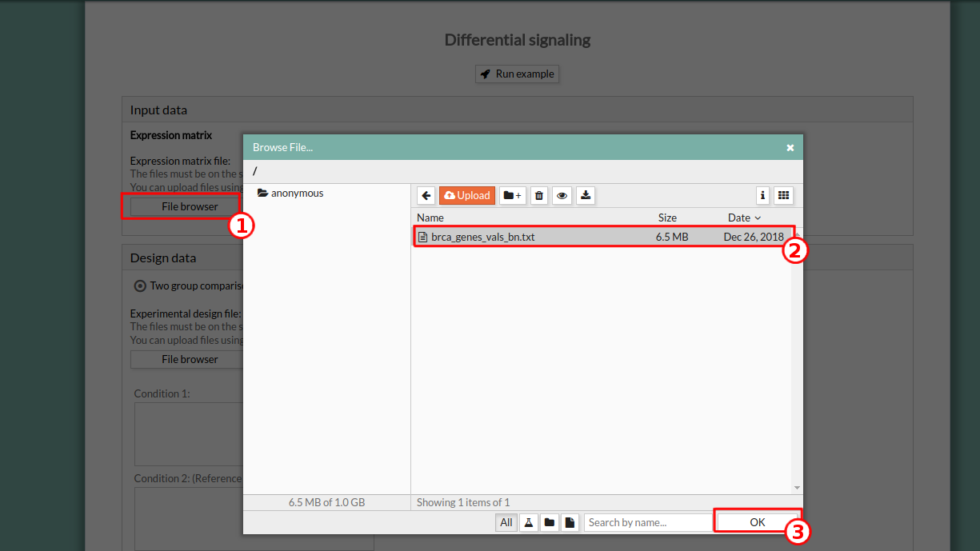Filter by folders icon

point(549,522)
